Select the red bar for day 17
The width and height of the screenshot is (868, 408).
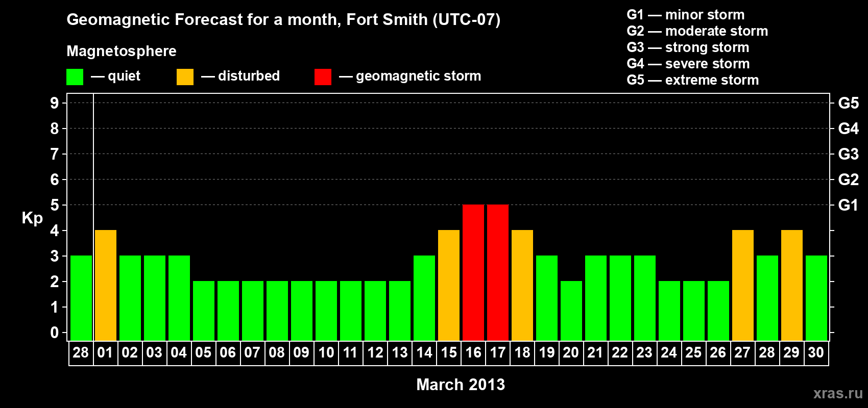tap(498, 272)
